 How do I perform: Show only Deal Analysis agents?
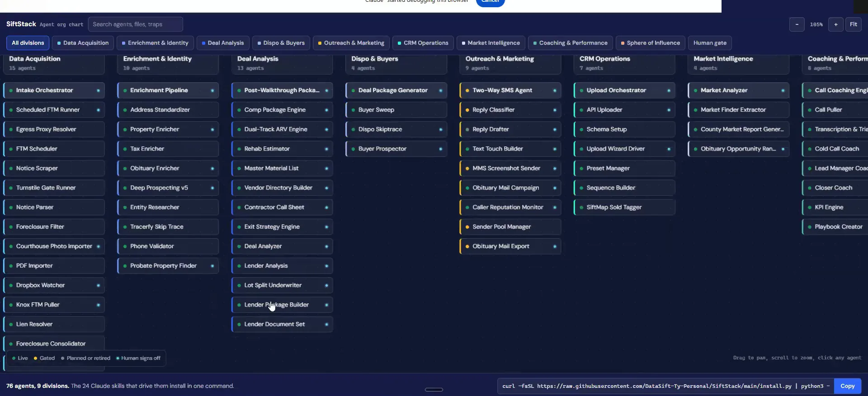pyautogui.click(x=223, y=43)
